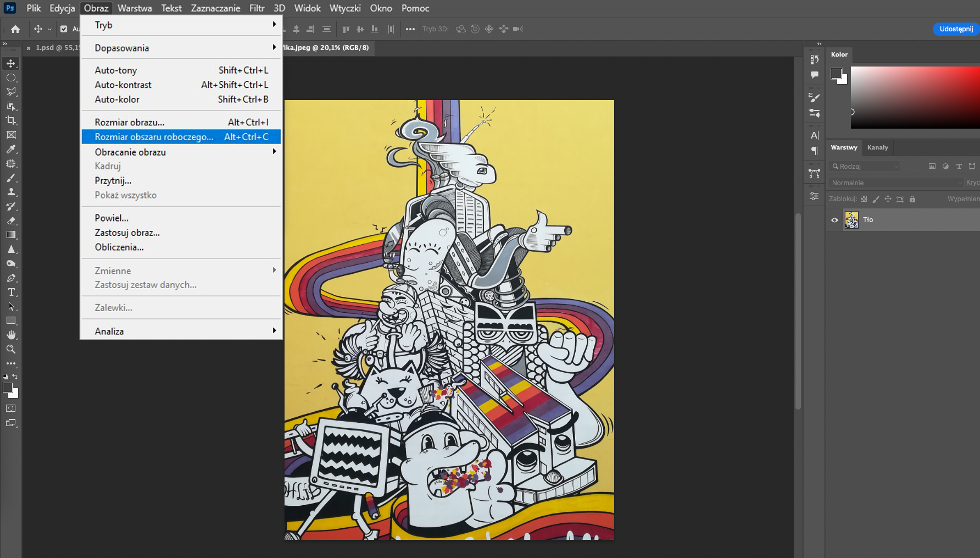Select the Rectangle shape tool

coord(11,321)
